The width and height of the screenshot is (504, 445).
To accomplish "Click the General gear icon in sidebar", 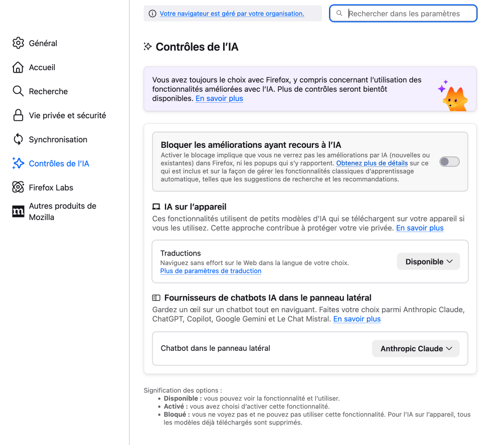I will pos(18,43).
